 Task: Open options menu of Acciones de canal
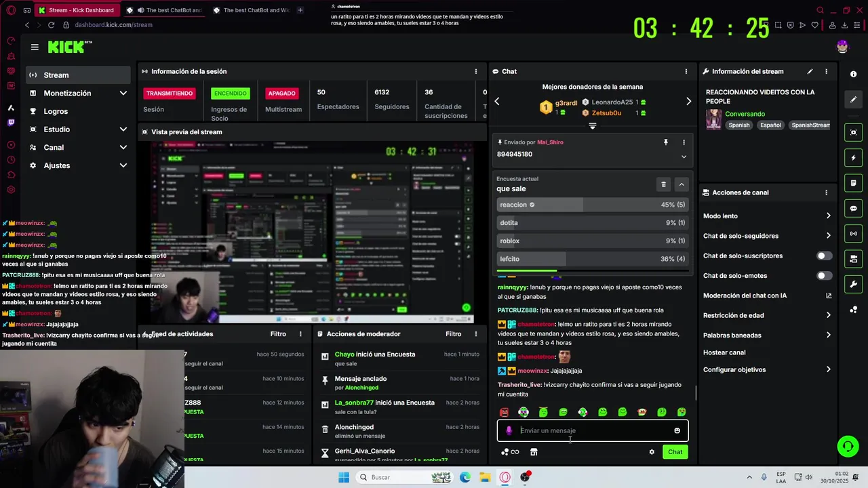[x=826, y=192]
